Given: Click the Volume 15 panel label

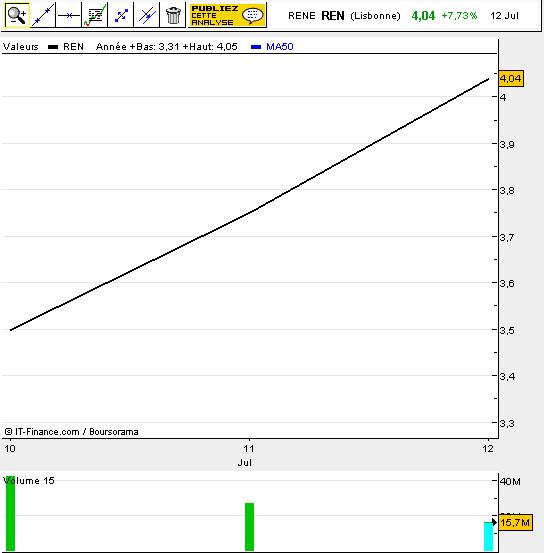Looking at the screenshot, I should (29, 481).
